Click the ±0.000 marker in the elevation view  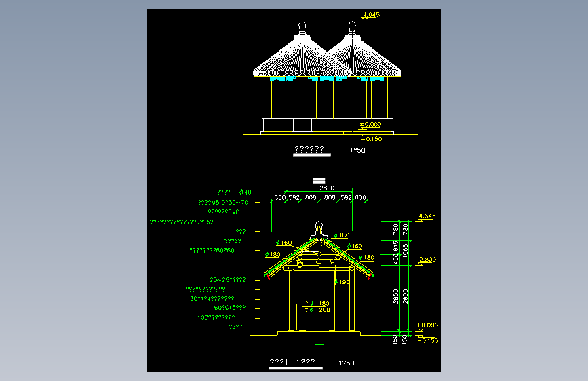[370, 125]
